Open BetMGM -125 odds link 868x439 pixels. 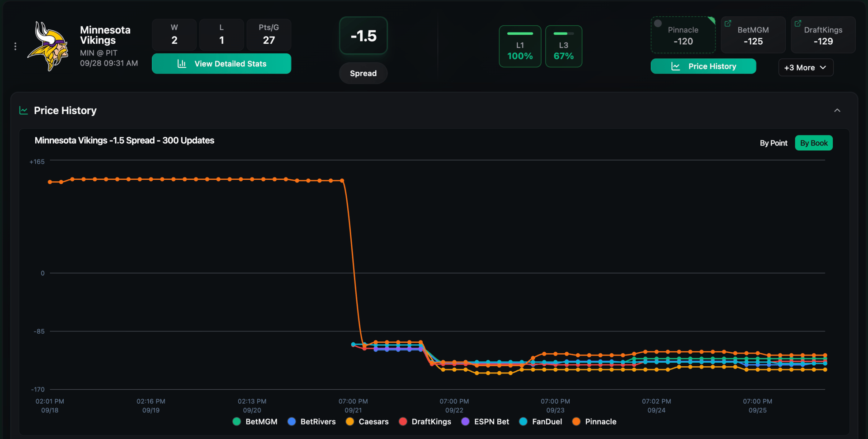[753, 35]
